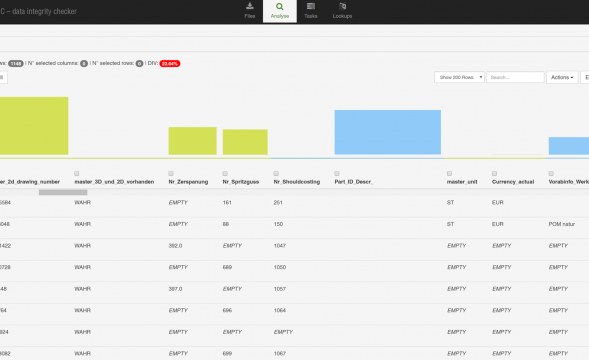Click the master_unit column header
589x360 pixels.
pyautogui.click(x=462, y=182)
